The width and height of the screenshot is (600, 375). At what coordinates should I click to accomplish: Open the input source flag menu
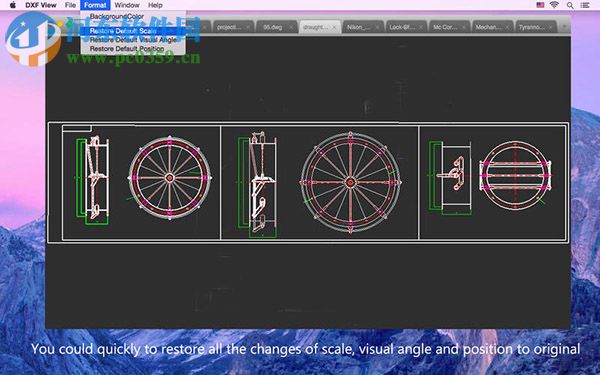(x=540, y=5)
